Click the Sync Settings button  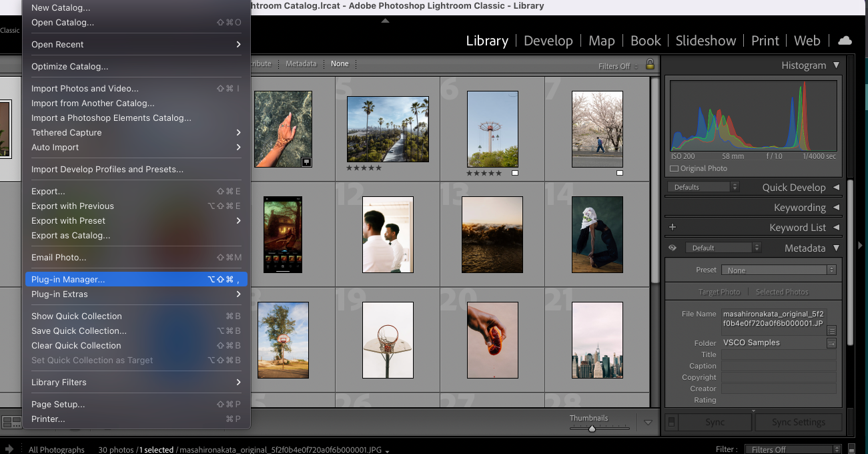[x=798, y=422]
